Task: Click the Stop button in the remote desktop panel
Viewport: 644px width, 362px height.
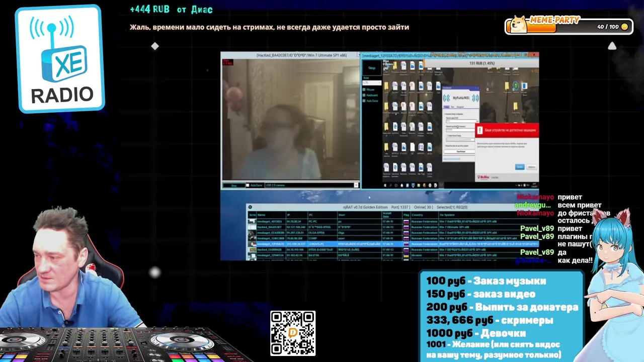Action: click(372, 68)
